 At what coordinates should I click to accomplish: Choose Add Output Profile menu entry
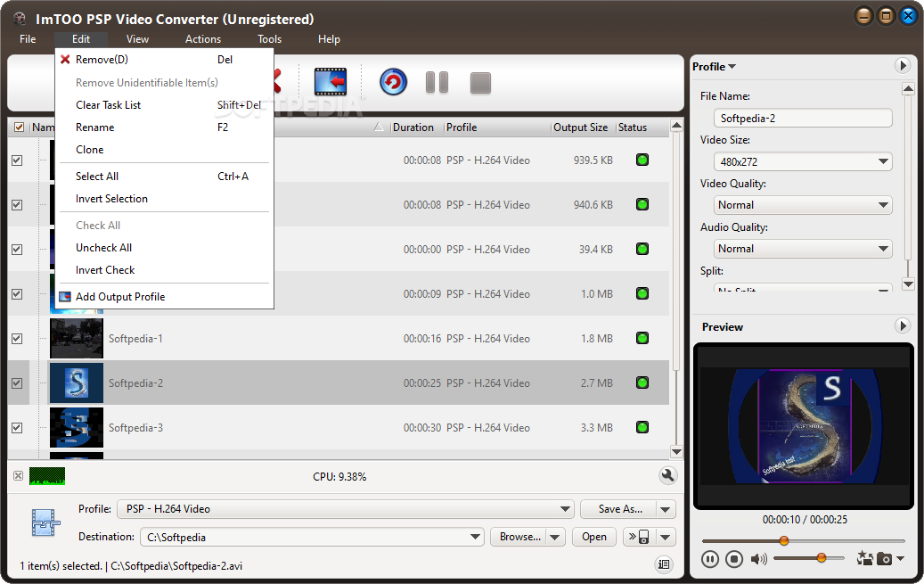(165, 297)
